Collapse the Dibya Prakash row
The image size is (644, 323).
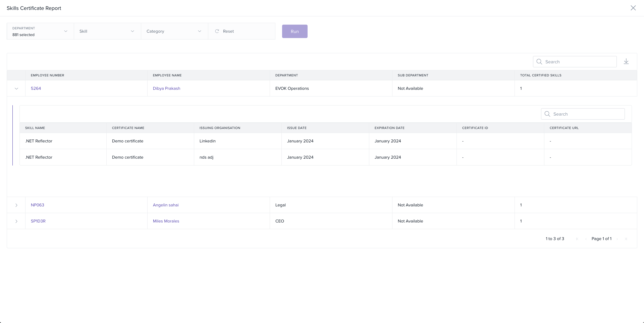tap(16, 88)
